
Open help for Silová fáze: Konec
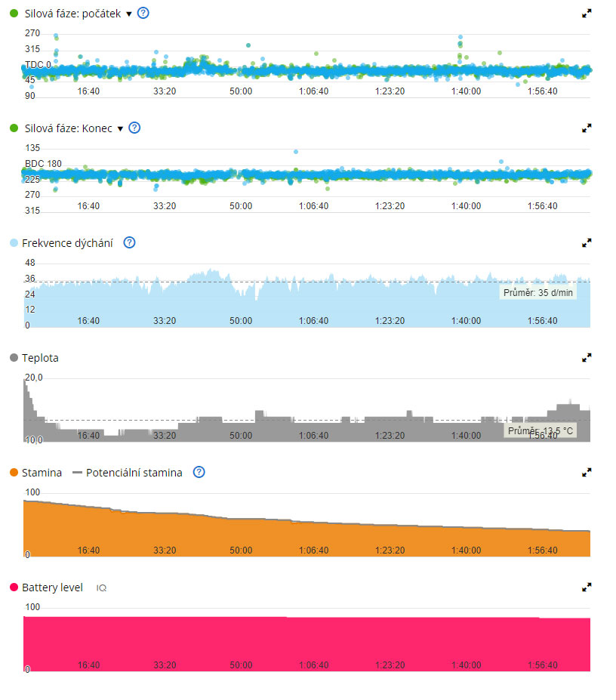(x=134, y=128)
